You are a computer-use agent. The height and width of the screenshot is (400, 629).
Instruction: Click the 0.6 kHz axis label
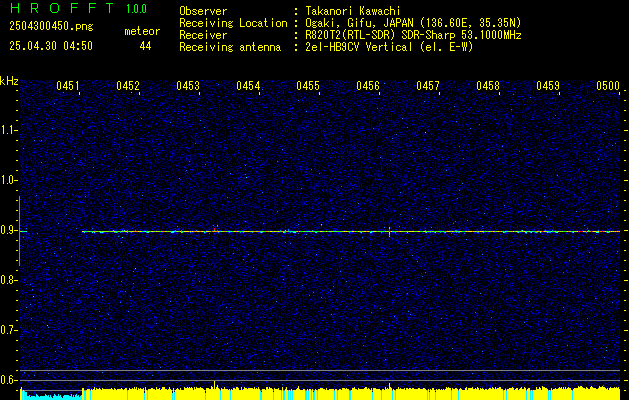8,380
